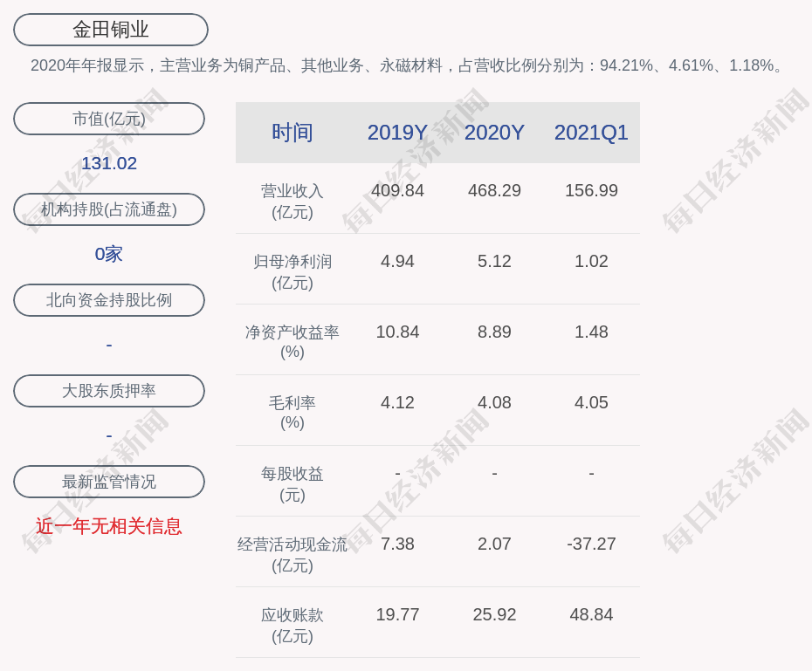The height and width of the screenshot is (671, 812).
Task: Select the 归母净利润 (亿元) row label
Action: coord(292,272)
